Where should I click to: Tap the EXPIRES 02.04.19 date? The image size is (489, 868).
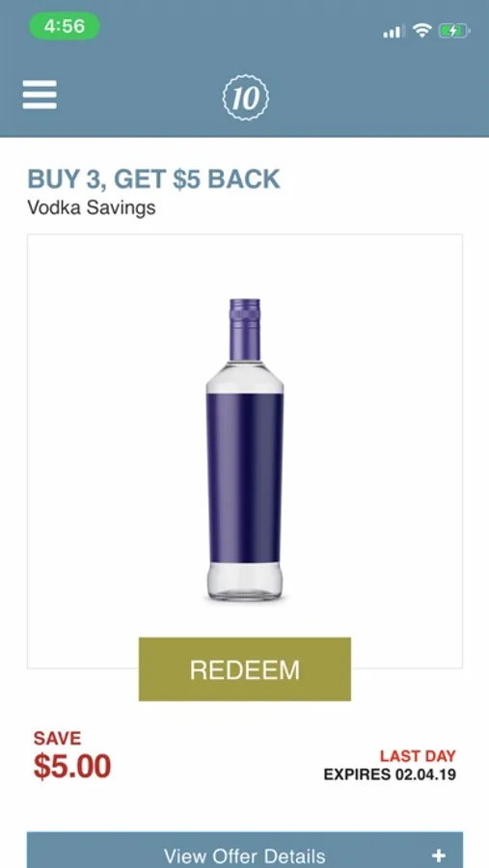click(x=390, y=773)
